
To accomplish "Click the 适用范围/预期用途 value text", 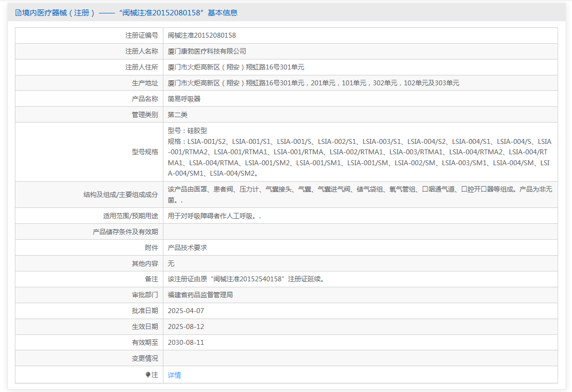I will point(214,216).
